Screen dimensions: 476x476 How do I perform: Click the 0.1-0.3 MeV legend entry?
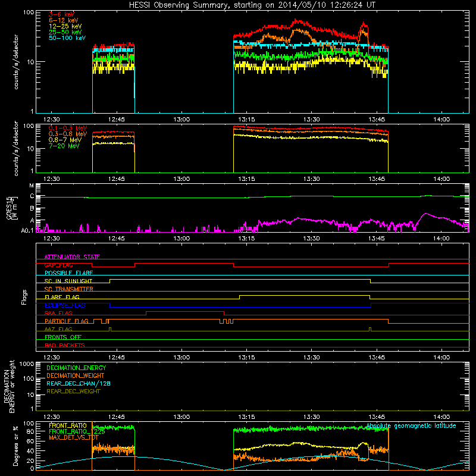click(x=68, y=129)
